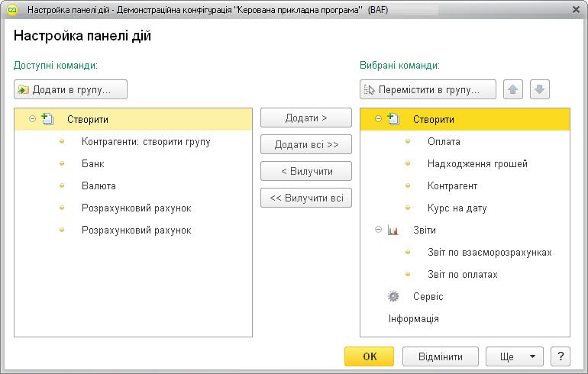Close the settings dialog window
Image resolution: width=588 pixels, height=374 pixels.
point(577,10)
